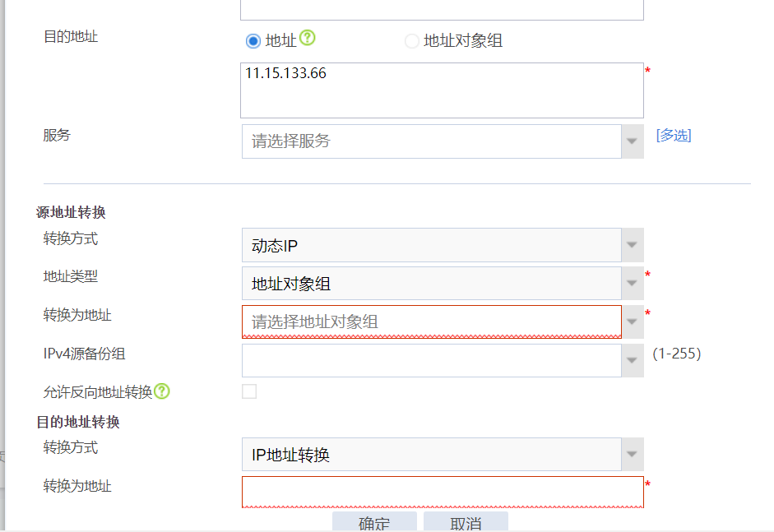The image size is (774, 532).
Task: Expand the 动态IP 转换方式 dropdown
Action: pyautogui.click(x=431, y=245)
